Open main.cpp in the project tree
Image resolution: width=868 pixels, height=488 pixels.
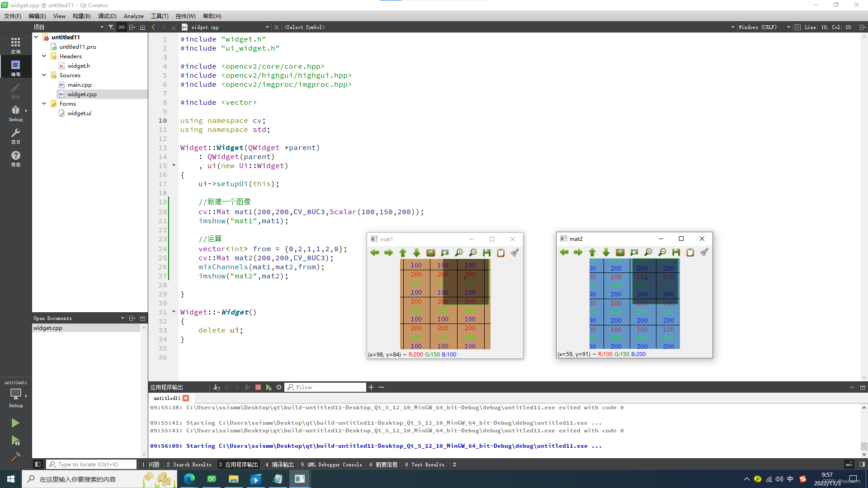[x=80, y=84]
